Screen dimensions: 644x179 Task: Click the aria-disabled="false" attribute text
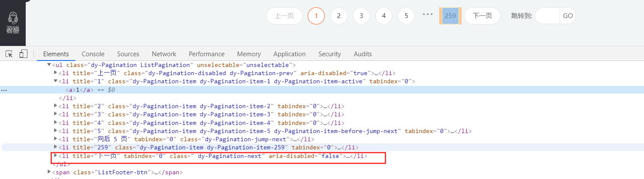coord(305,156)
